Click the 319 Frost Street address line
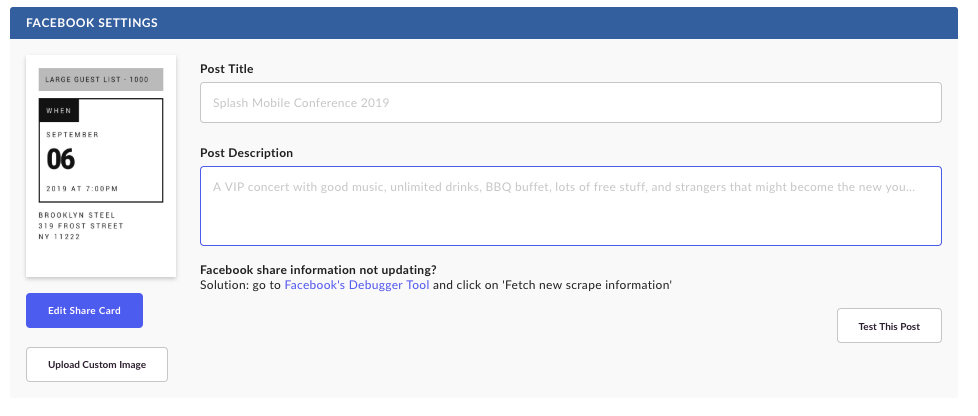The width and height of the screenshot is (978, 416). point(81,226)
